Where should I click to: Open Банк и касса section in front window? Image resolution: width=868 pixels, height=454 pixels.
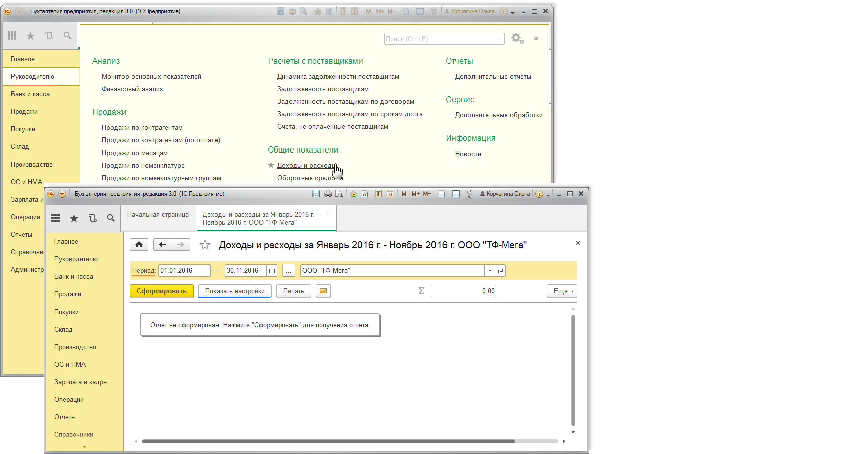click(x=74, y=277)
